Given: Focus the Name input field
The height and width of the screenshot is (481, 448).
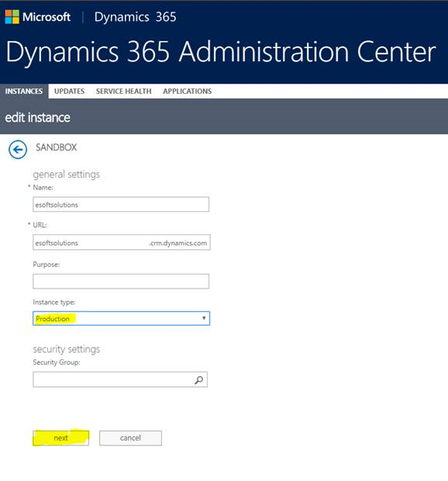Looking at the screenshot, I should pos(121,204).
